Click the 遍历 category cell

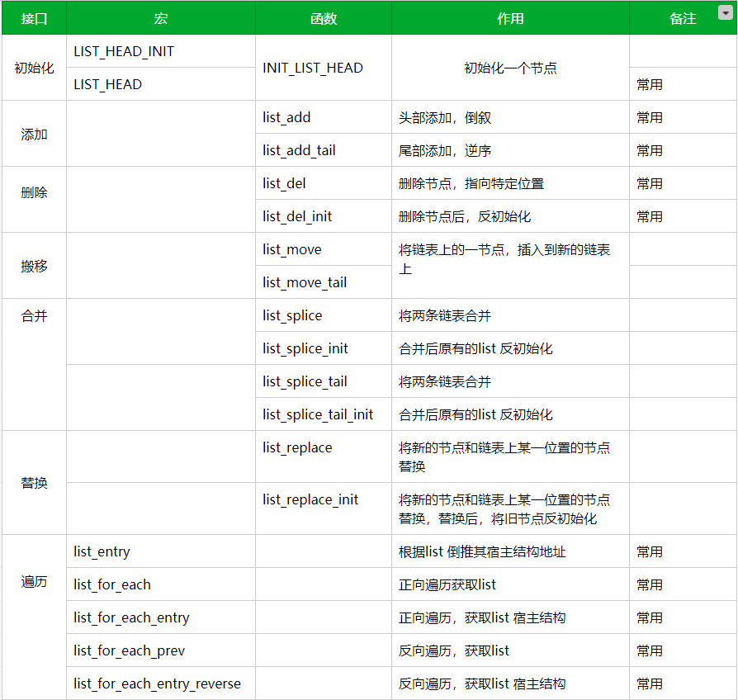[x=34, y=617]
